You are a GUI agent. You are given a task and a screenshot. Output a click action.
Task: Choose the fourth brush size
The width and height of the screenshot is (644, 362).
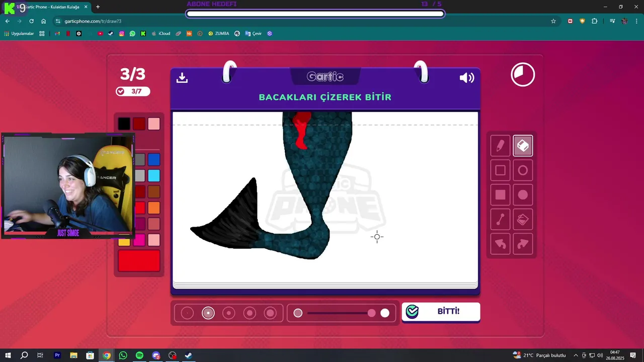(250, 313)
